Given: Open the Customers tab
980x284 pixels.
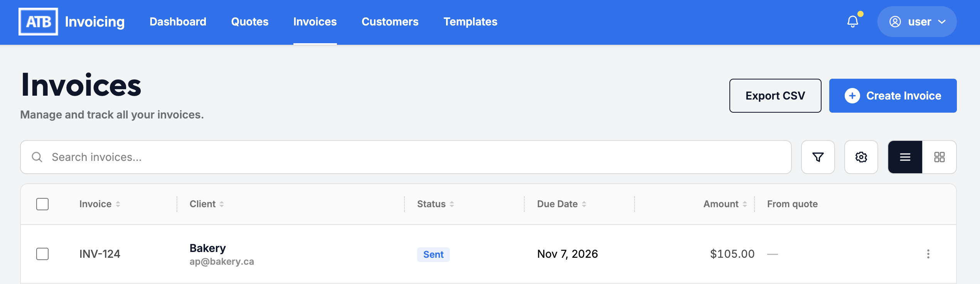Looking at the screenshot, I should [x=390, y=22].
